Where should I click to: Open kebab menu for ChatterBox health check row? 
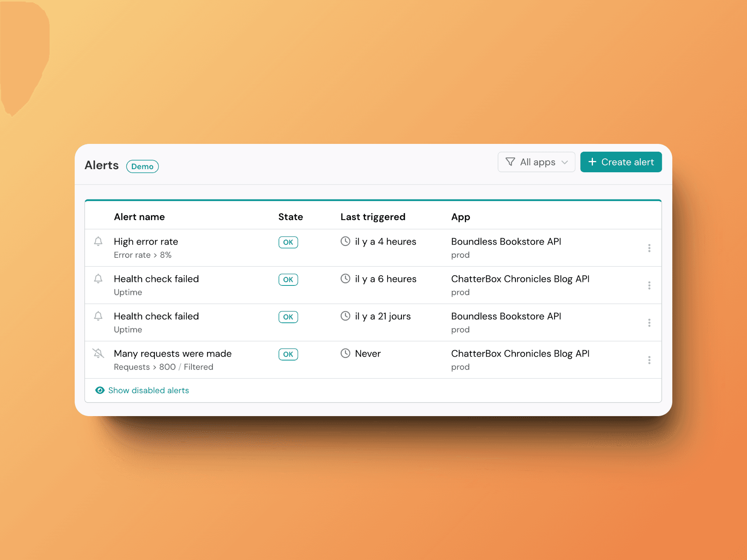(x=649, y=285)
